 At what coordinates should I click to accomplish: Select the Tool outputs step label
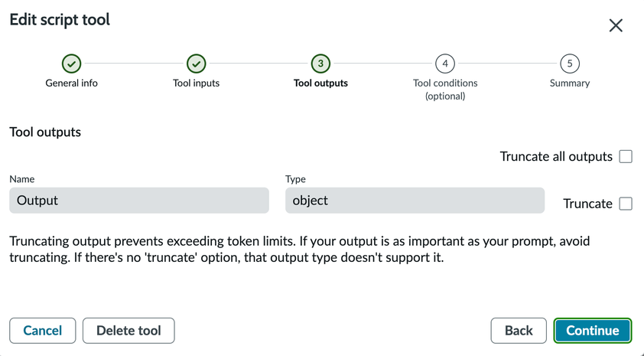click(x=320, y=83)
